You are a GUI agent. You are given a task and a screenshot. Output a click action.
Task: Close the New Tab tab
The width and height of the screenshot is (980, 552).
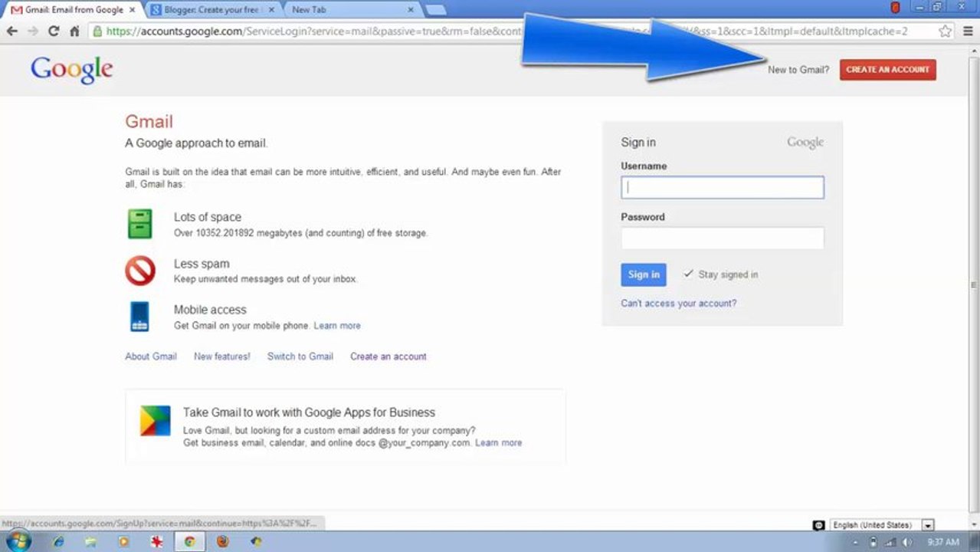(411, 10)
